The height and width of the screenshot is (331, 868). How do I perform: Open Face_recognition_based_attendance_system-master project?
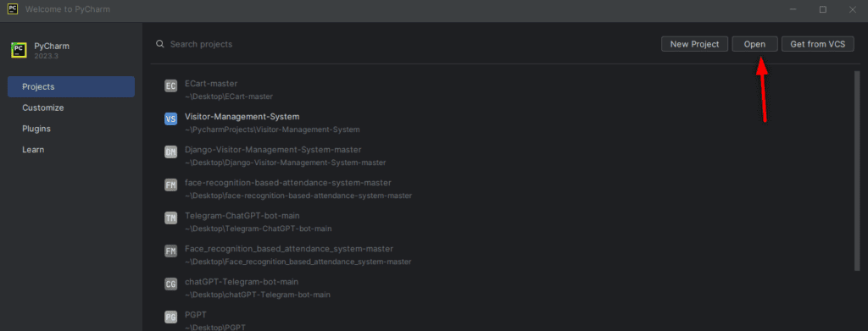289,249
